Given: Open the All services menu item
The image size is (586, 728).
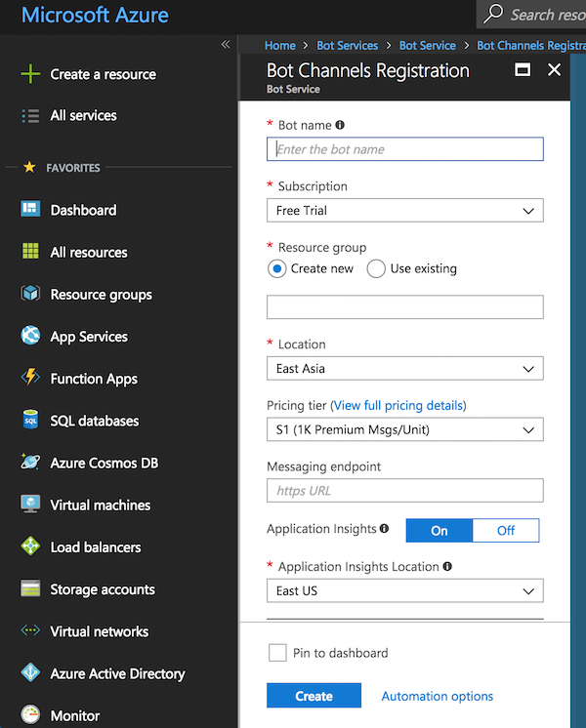Looking at the screenshot, I should click(x=84, y=115).
